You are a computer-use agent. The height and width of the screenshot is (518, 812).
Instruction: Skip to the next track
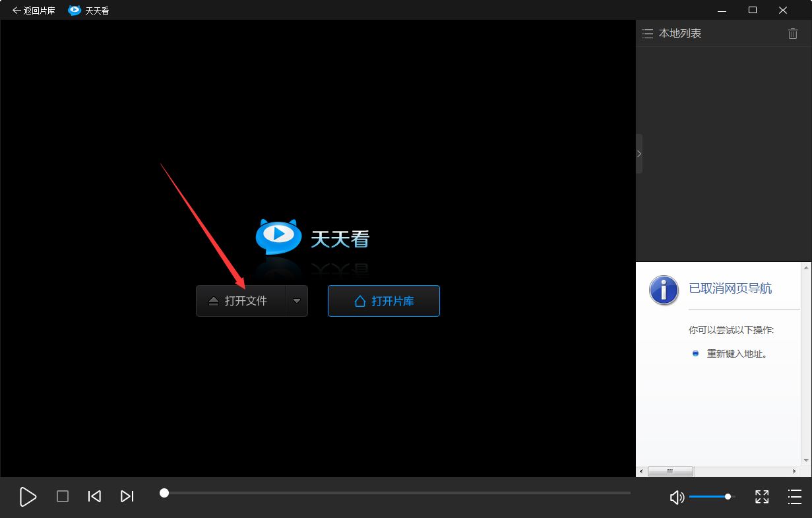127,496
